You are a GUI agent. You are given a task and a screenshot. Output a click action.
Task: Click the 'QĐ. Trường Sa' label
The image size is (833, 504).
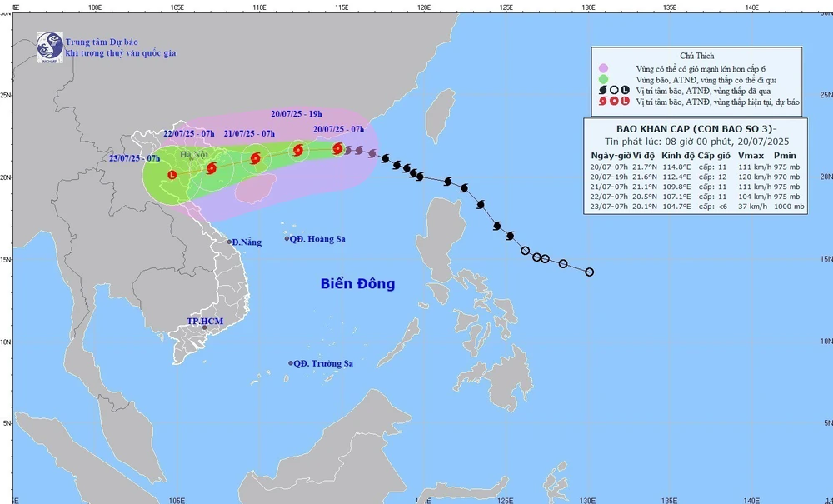(x=323, y=364)
